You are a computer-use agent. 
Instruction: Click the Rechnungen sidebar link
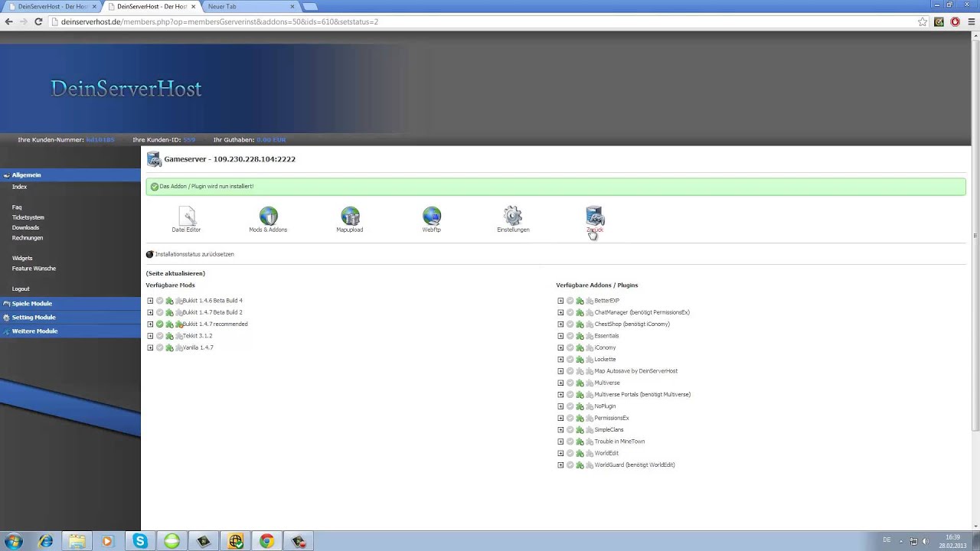[x=28, y=238]
